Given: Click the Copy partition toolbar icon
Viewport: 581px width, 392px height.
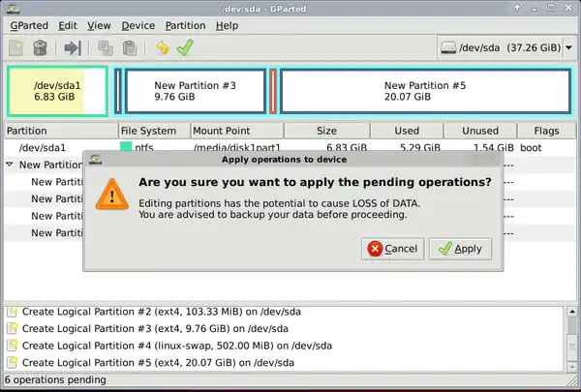Looking at the screenshot, I should click(104, 46).
